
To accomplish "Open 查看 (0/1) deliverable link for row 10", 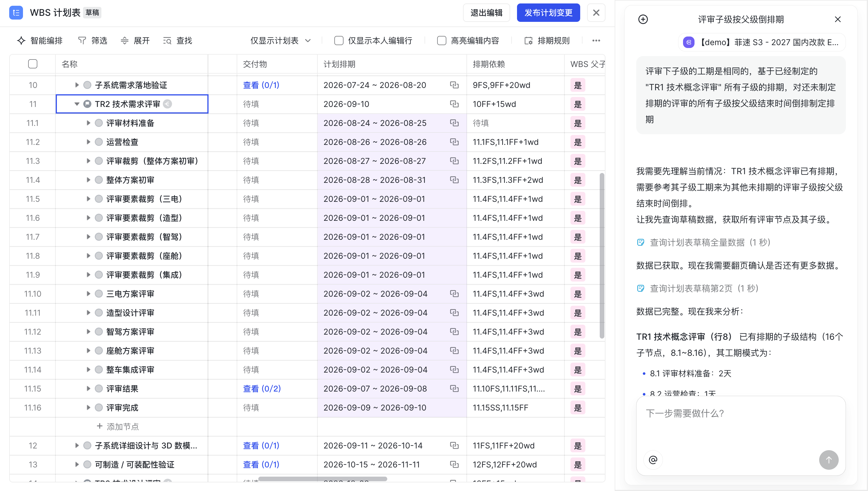I will coord(261,85).
